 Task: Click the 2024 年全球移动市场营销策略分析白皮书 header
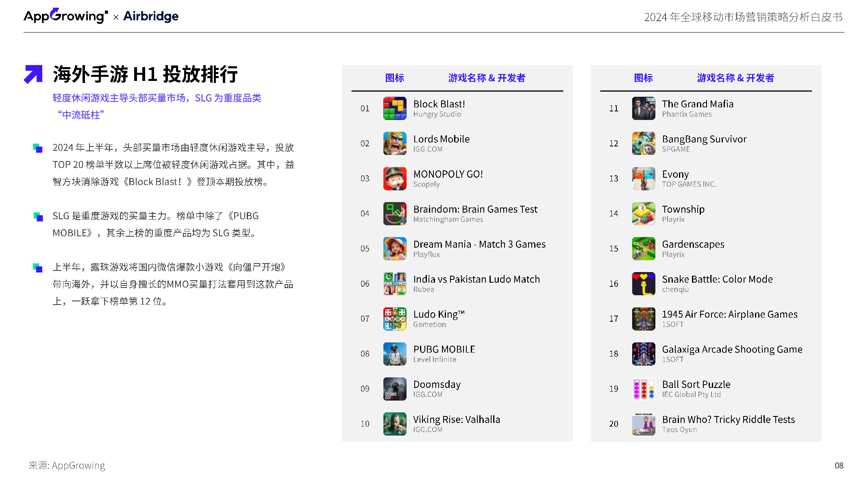point(743,17)
